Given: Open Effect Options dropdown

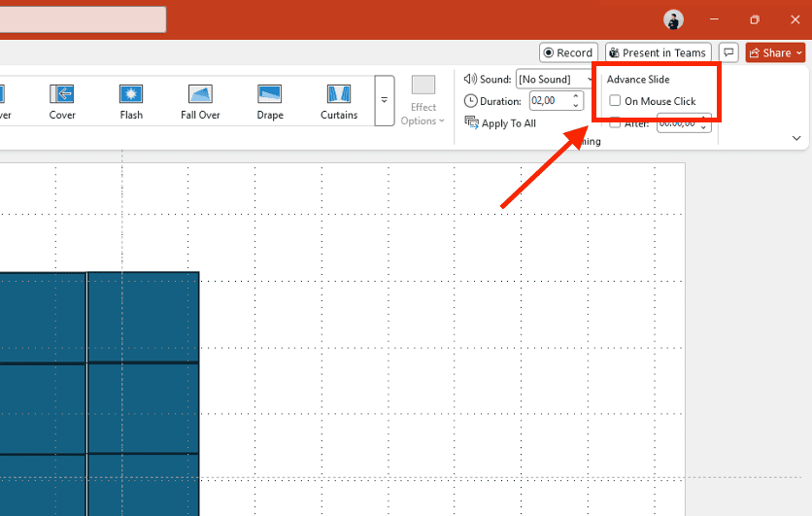Looking at the screenshot, I should click(x=423, y=101).
